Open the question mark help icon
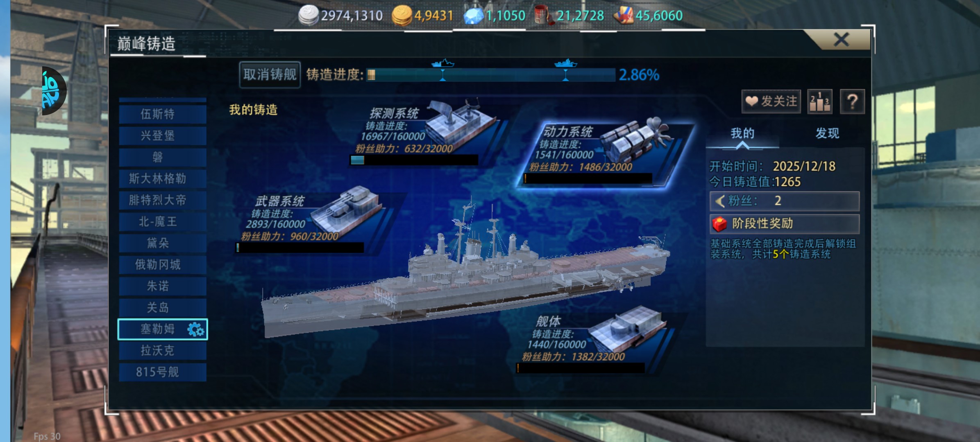The width and height of the screenshot is (980, 442). (852, 101)
